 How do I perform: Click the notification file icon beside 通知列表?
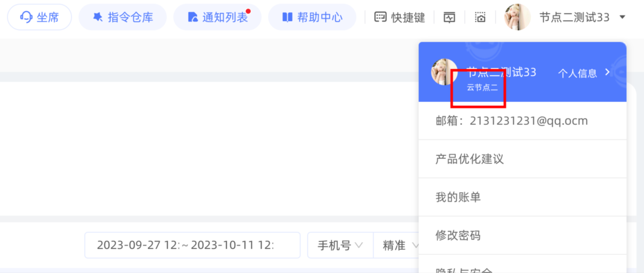click(x=192, y=17)
